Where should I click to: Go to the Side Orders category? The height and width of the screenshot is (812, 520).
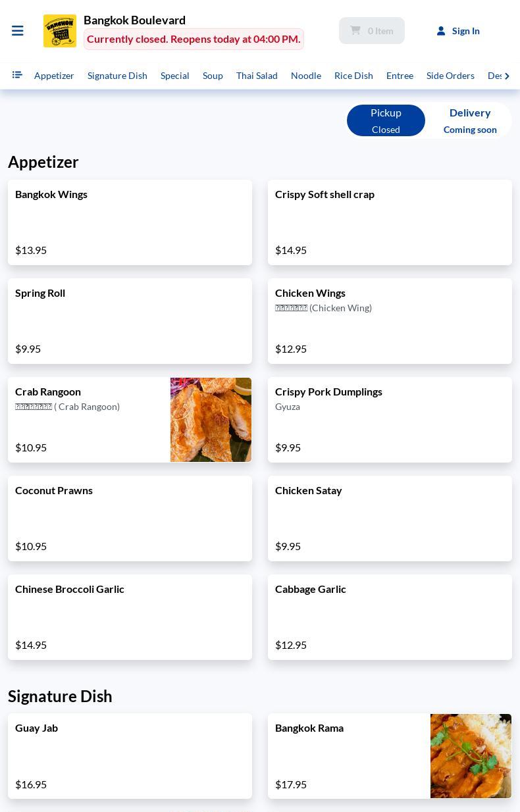[x=450, y=76]
